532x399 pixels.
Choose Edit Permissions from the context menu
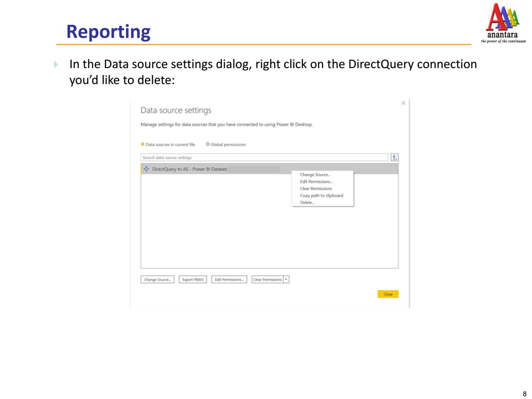pyautogui.click(x=316, y=182)
